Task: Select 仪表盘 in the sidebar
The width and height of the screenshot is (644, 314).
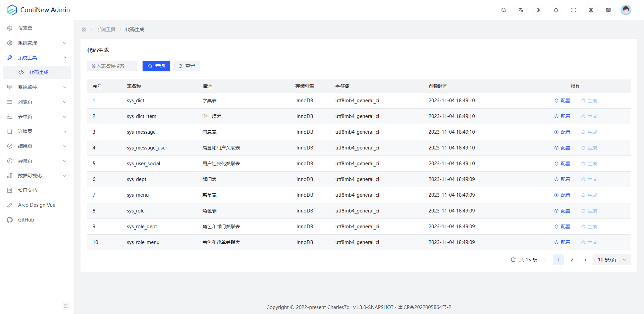Action: tap(25, 28)
